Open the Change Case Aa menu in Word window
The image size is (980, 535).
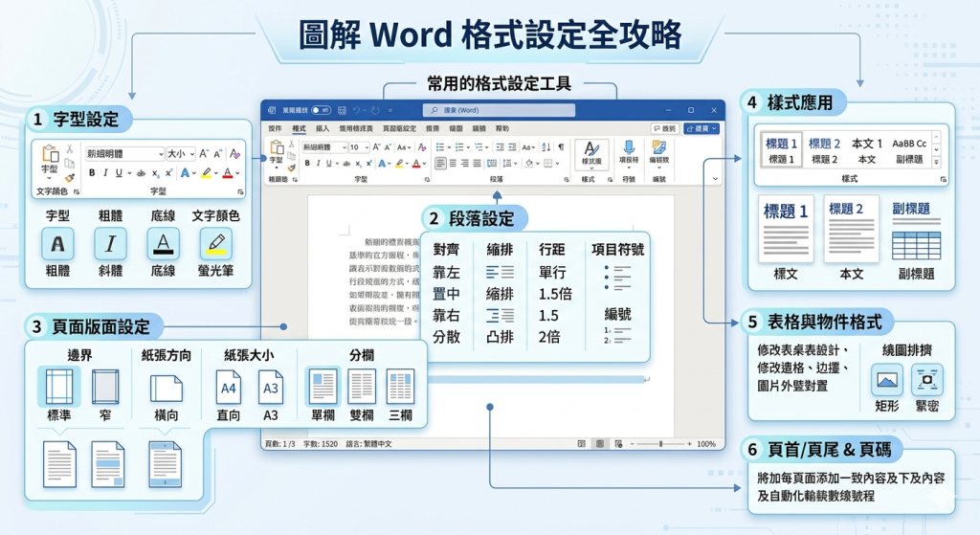tap(404, 147)
